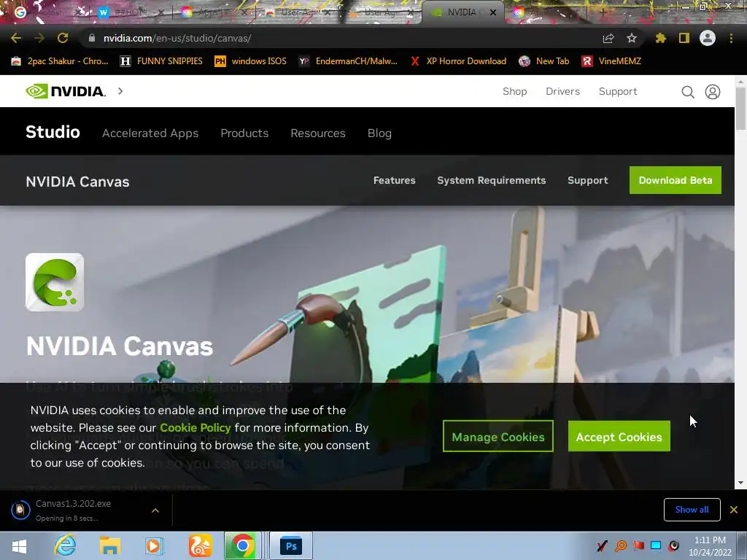Close the NVIDIA browser tab
Viewport: 747px width, 560px height.
[x=493, y=12]
